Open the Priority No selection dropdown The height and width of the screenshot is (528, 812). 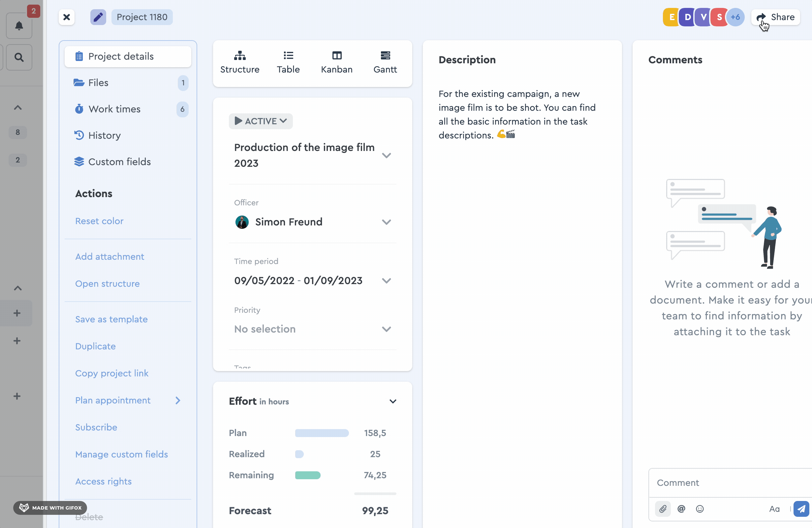tap(312, 329)
